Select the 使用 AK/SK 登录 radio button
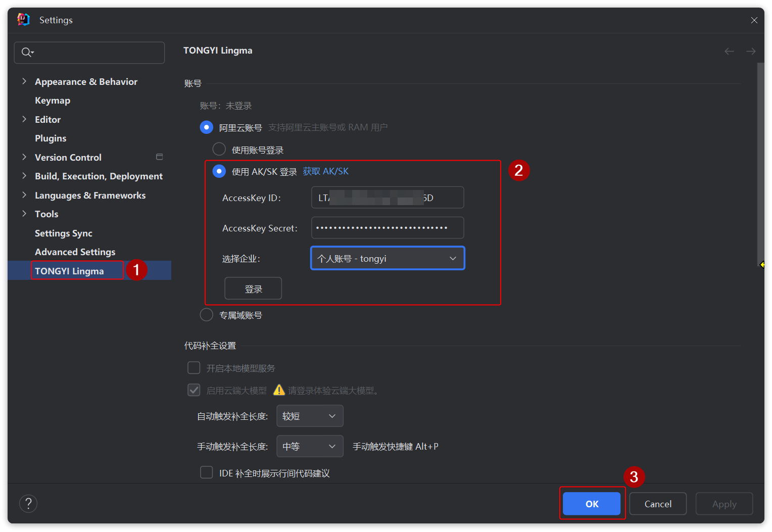Image resolution: width=772 pixels, height=532 pixels. point(219,171)
